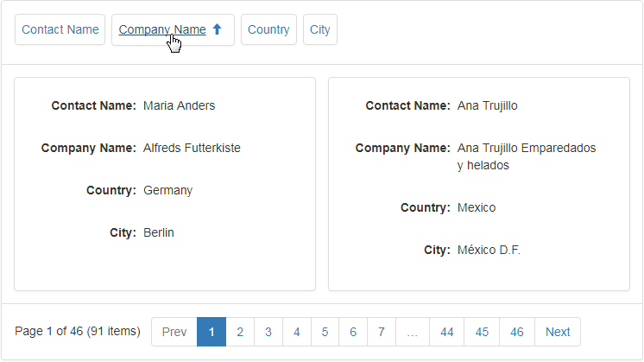
Task: Sort cards by City
Action: 320,29
